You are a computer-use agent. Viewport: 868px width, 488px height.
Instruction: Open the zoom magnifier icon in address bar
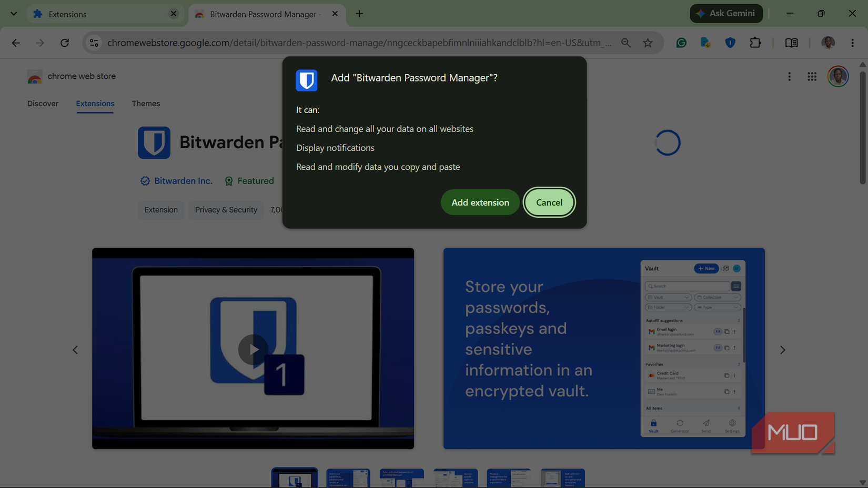pos(625,43)
